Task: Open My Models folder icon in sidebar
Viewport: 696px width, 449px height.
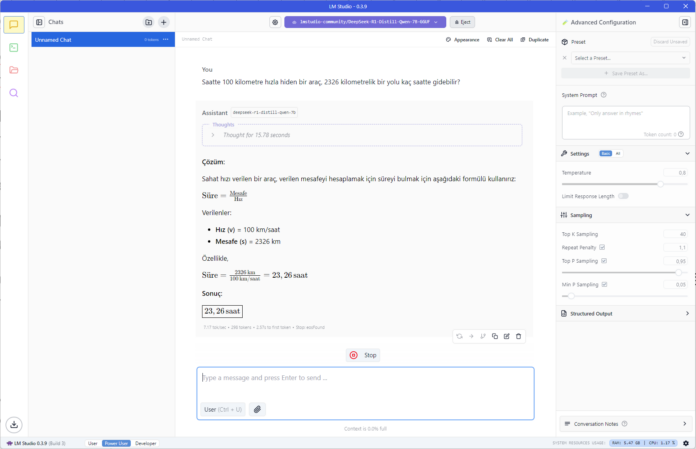Action: tap(14, 70)
